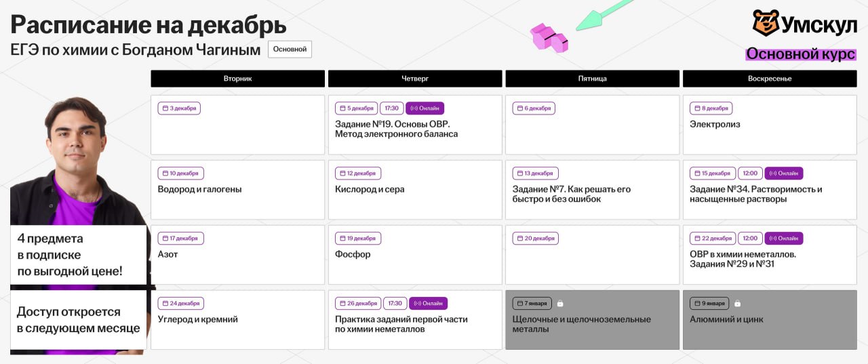The height and width of the screenshot is (364, 868).
Task: Click the Онлайн badge on 22 декабря lesson
Action: (784, 239)
